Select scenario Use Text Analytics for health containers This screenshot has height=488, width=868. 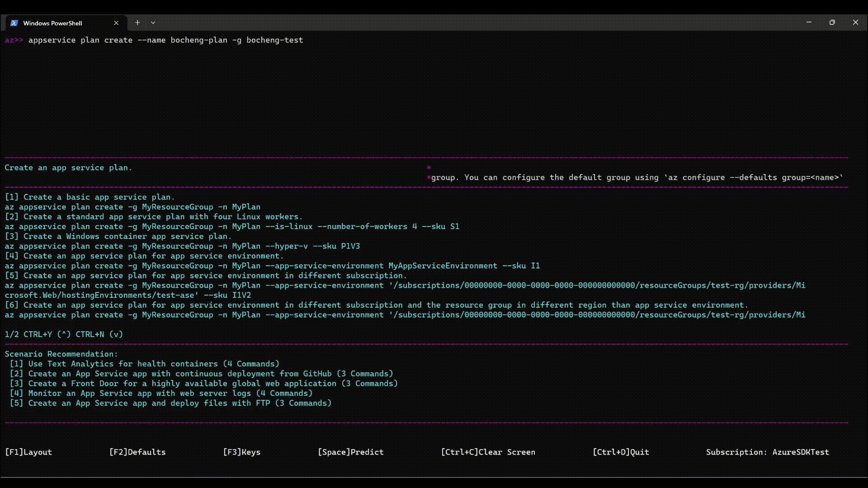point(145,364)
